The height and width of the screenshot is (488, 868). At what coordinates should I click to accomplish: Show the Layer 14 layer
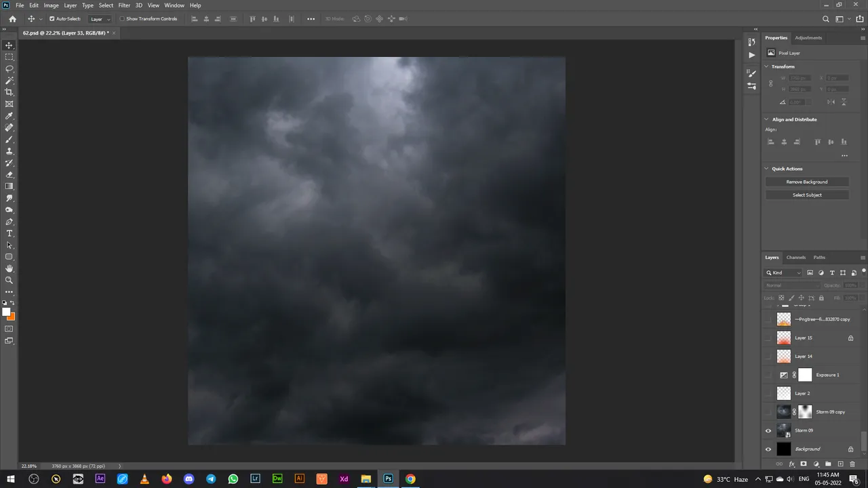click(x=768, y=356)
